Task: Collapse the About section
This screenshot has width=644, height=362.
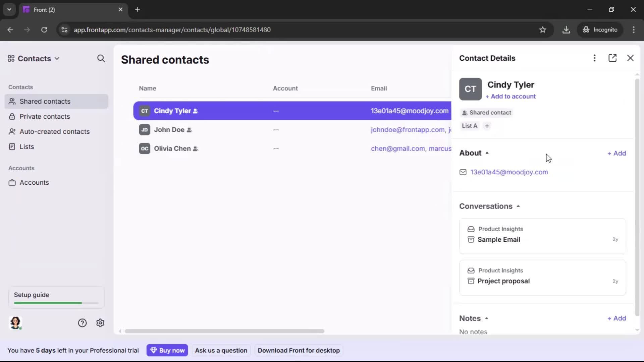Action: pos(487,153)
